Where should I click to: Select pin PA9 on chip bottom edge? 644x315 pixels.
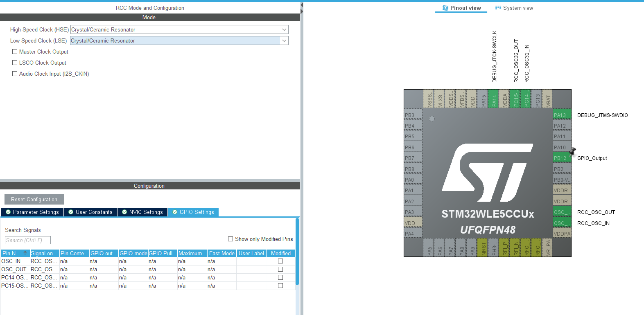point(472,248)
